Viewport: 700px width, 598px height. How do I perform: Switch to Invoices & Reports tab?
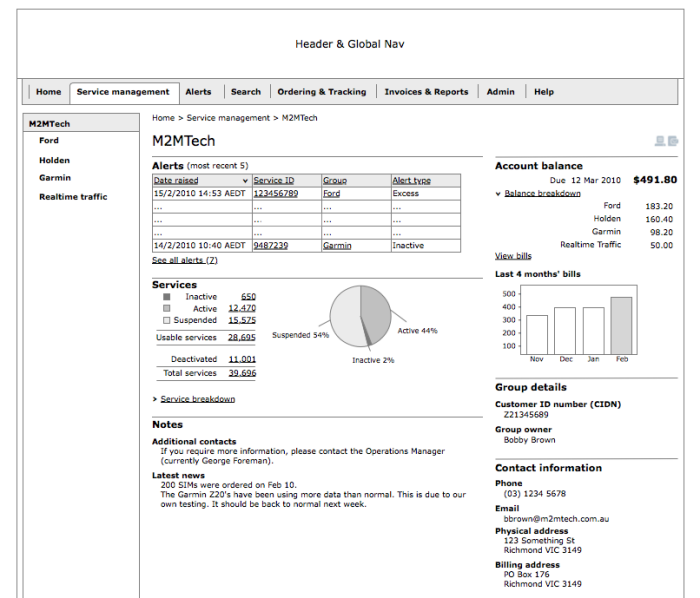(426, 92)
